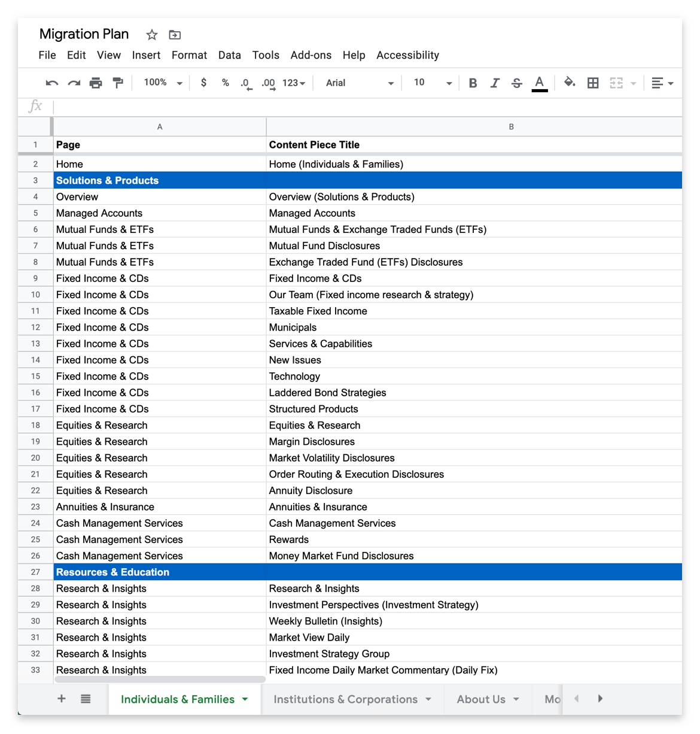Screen dimensions: 700x734
Task: Open the Add-ons menu
Action: (311, 55)
